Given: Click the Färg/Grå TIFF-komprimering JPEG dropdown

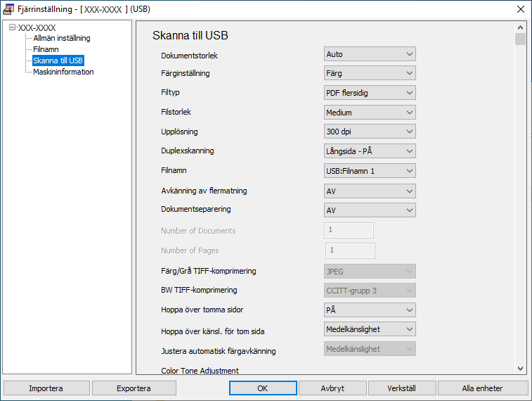Looking at the screenshot, I should pyautogui.click(x=370, y=272).
